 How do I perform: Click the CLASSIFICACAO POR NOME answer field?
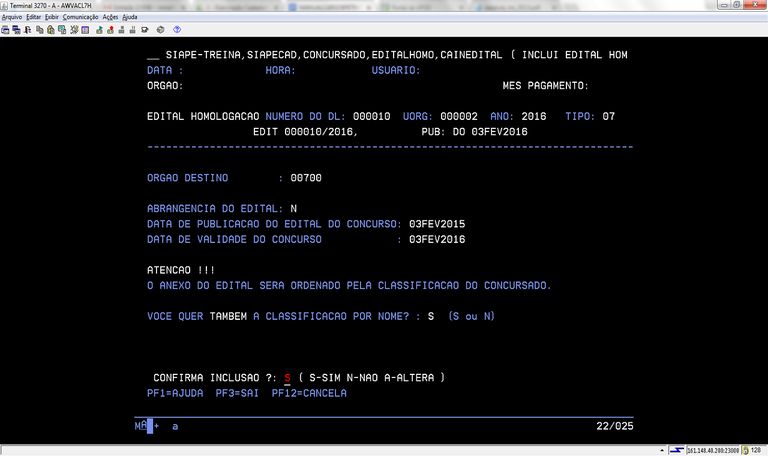pos(430,317)
